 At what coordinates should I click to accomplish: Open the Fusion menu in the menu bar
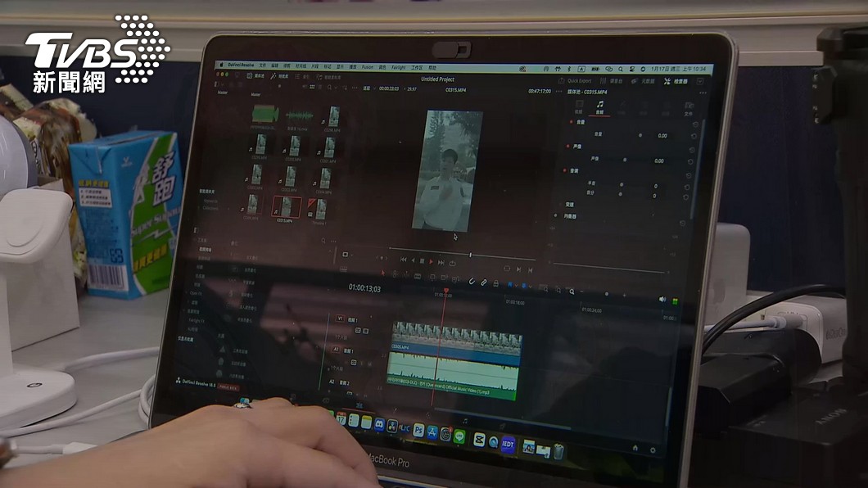(368, 67)
